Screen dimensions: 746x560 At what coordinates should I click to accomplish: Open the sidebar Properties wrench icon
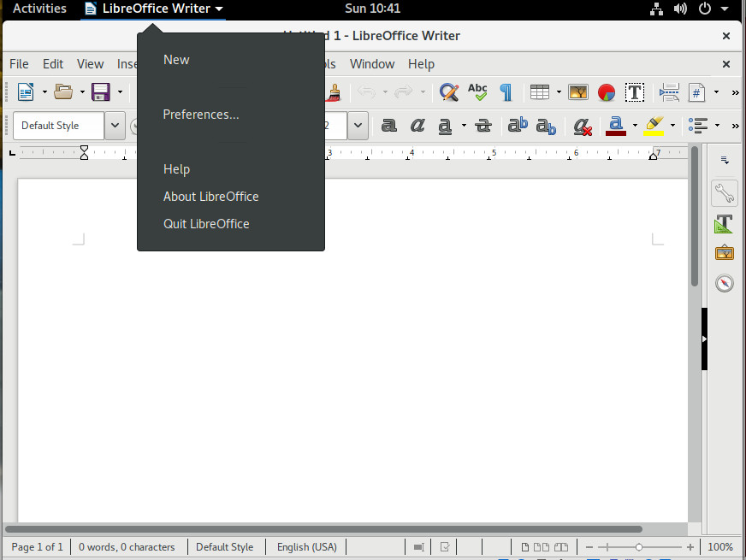(x=725, y=192)
